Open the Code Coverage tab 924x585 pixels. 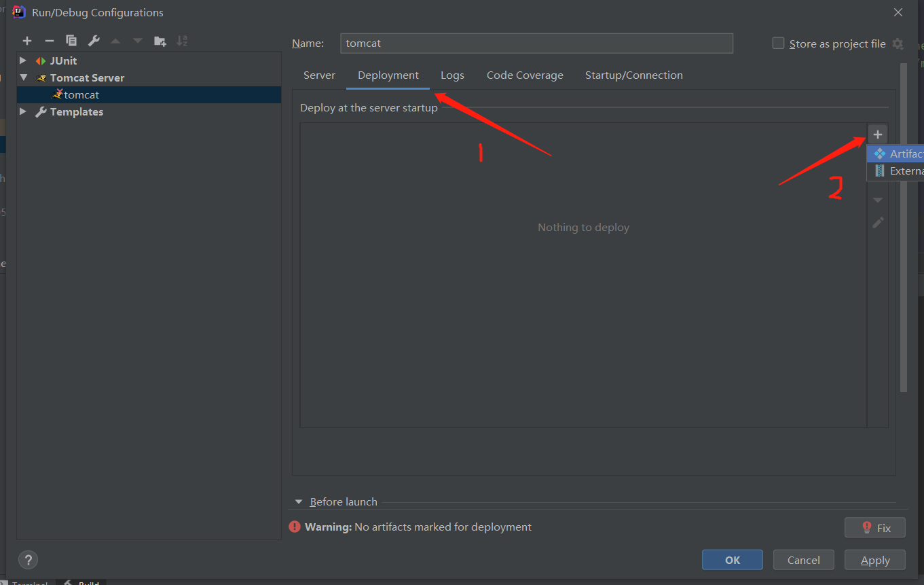(x=525, y=75)
